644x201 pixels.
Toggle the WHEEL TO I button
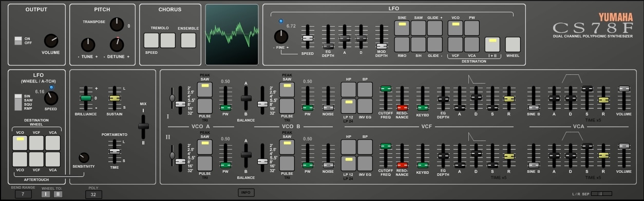[45, 194]
